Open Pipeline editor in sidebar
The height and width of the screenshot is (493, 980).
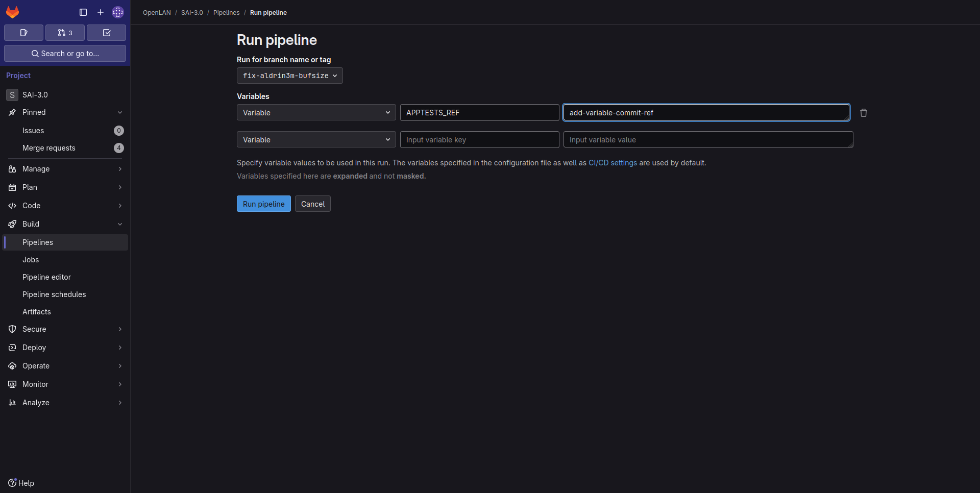46,277
